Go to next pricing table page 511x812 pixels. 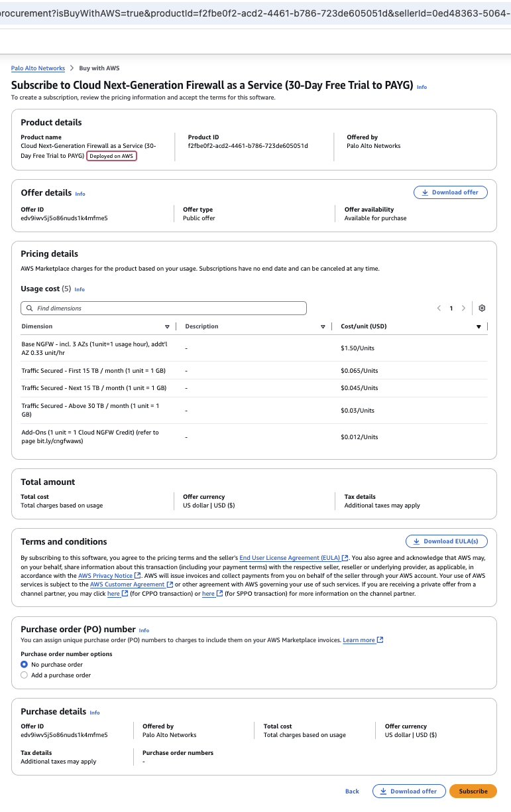(x=463, y=308)
